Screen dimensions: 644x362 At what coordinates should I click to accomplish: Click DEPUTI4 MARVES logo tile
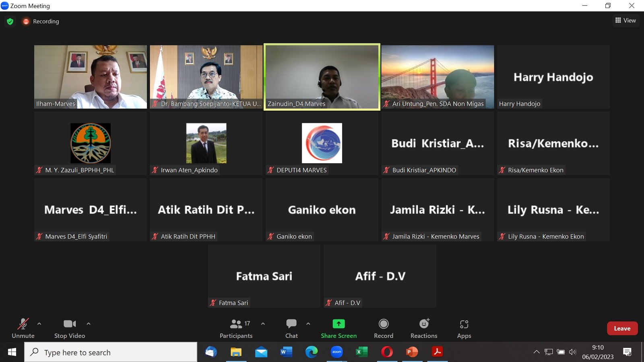(322, 143)
